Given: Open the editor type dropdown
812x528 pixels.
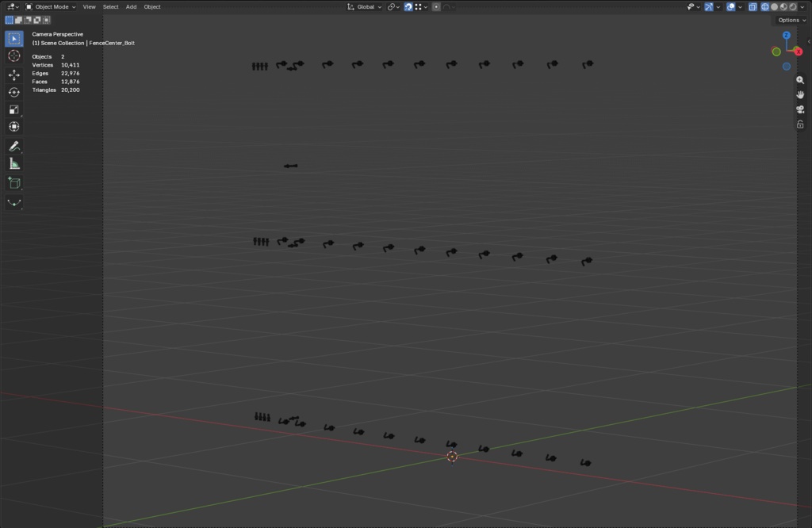Looking at the screenshot, I should (13, 6).
